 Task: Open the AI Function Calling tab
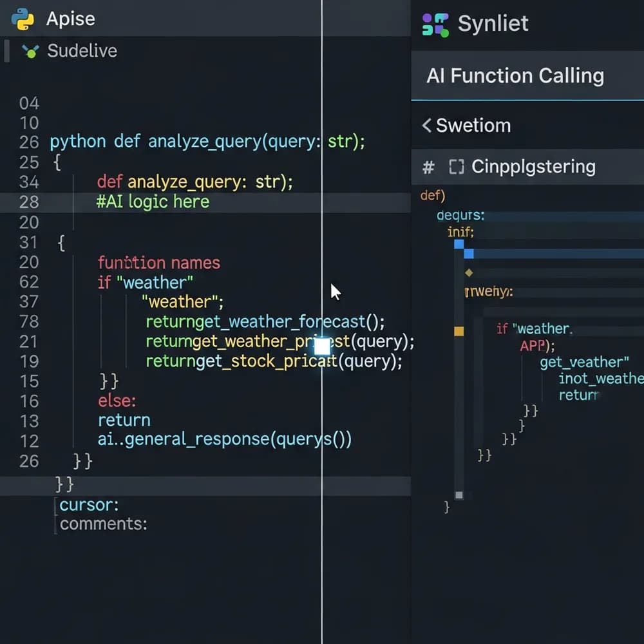[x=527, y=76]
